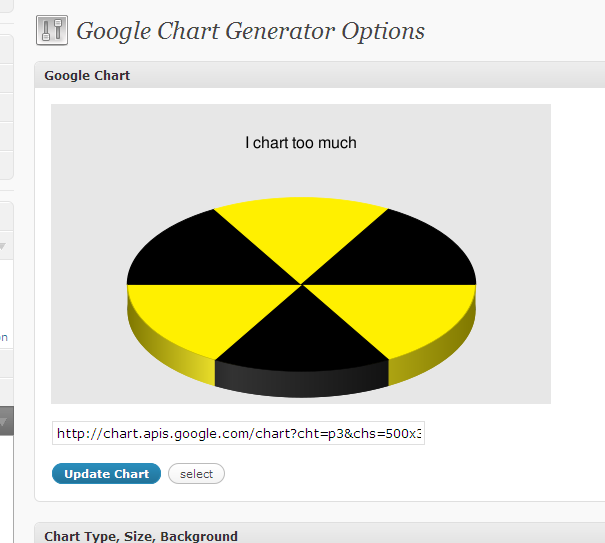Click the options settings icon beside page title
This screenshot has height=543, width=605.
click(51, 30)
